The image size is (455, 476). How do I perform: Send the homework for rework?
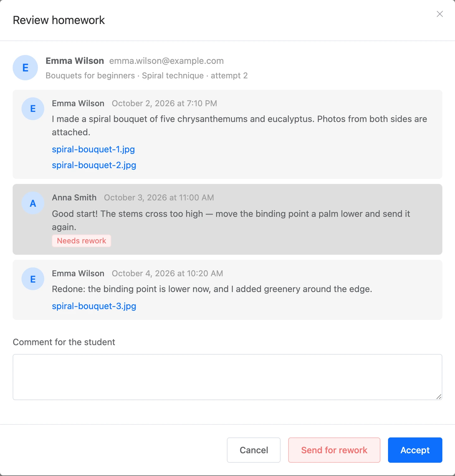334,450
